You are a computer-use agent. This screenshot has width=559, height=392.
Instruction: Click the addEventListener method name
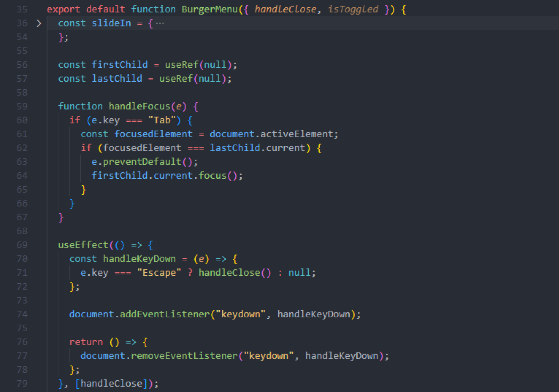click(165, 315)
